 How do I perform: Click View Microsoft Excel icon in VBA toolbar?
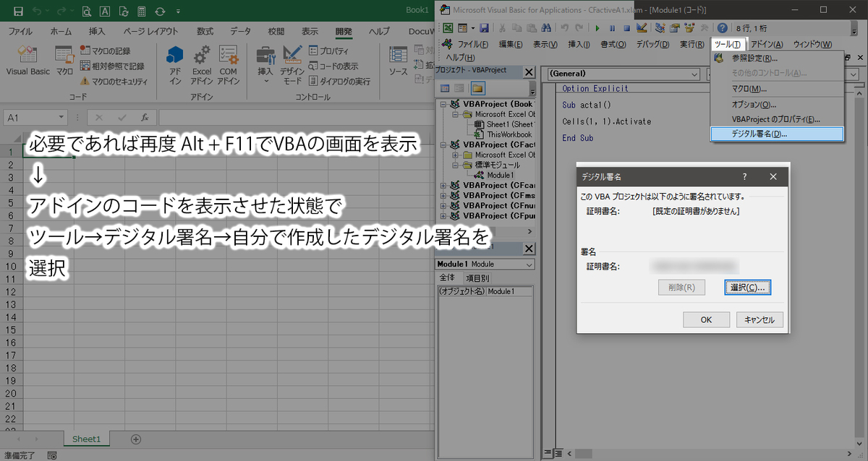pos(448,27)
